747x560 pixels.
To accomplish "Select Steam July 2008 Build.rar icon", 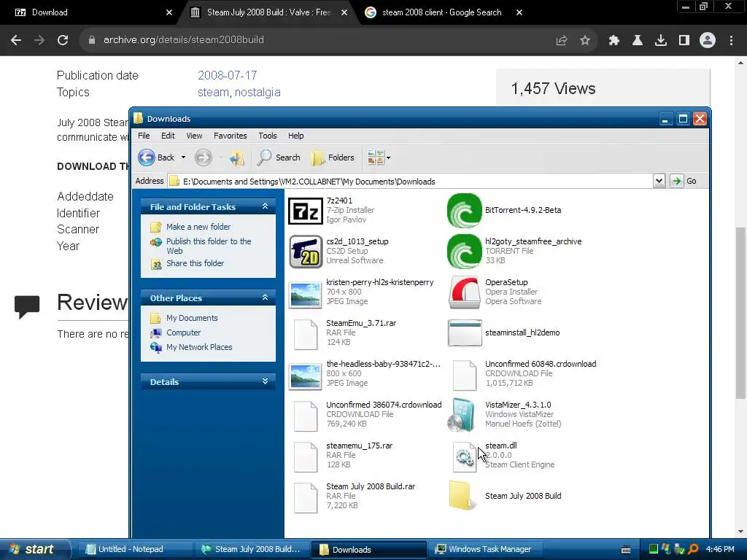I will pos(306,497).
